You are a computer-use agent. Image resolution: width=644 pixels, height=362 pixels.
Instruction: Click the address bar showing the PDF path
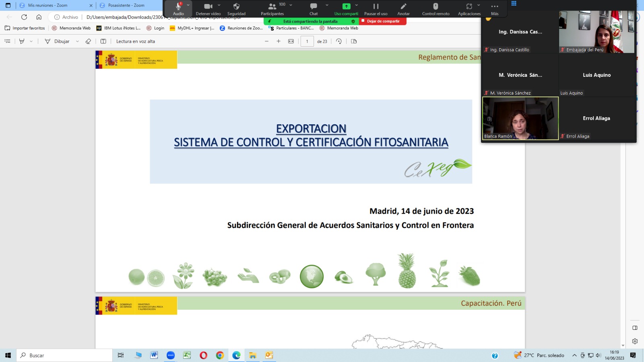(164, 17)
